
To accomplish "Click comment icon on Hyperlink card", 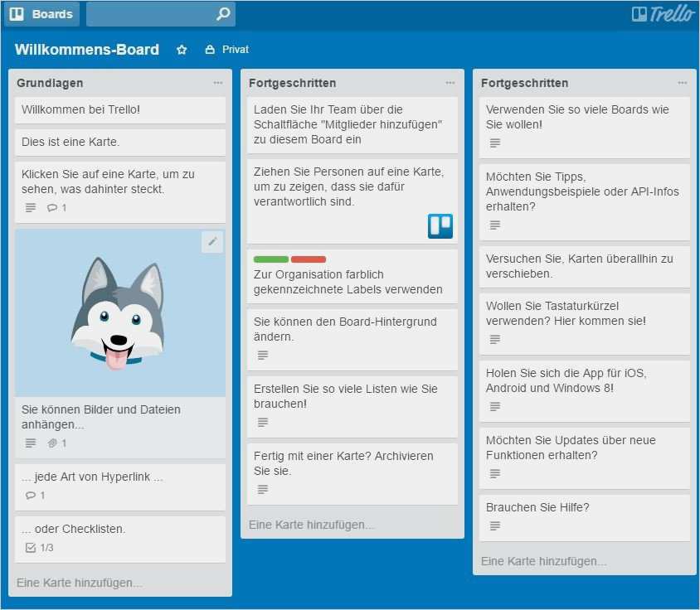I will [x=31, y=496].
